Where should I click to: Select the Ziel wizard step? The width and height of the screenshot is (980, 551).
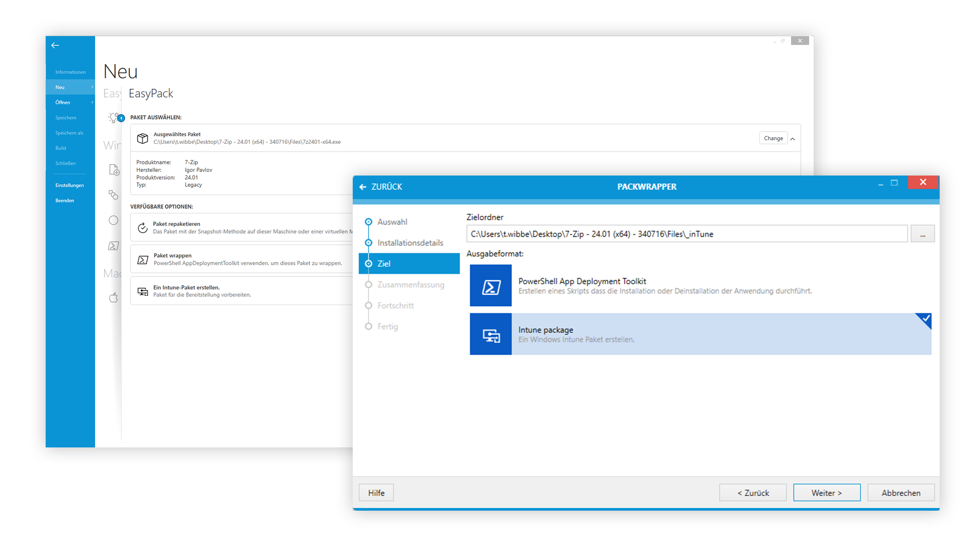[x=409, y=264]
